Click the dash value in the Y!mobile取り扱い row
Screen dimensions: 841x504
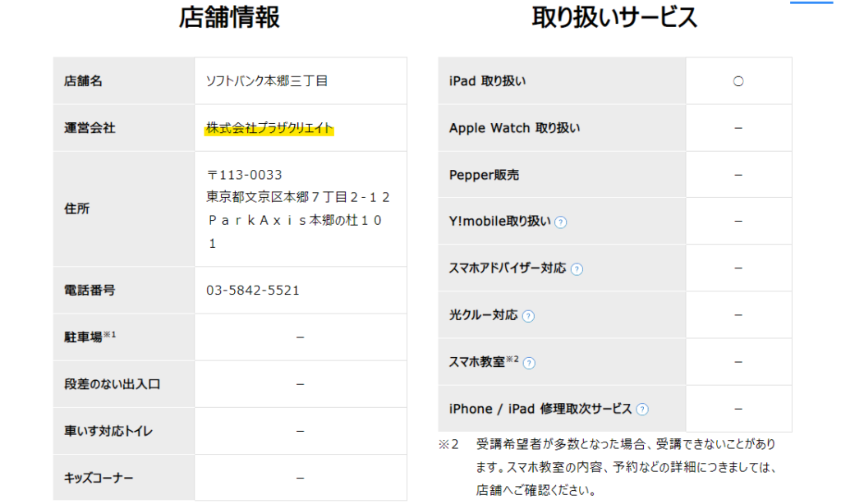coord(738,221)
